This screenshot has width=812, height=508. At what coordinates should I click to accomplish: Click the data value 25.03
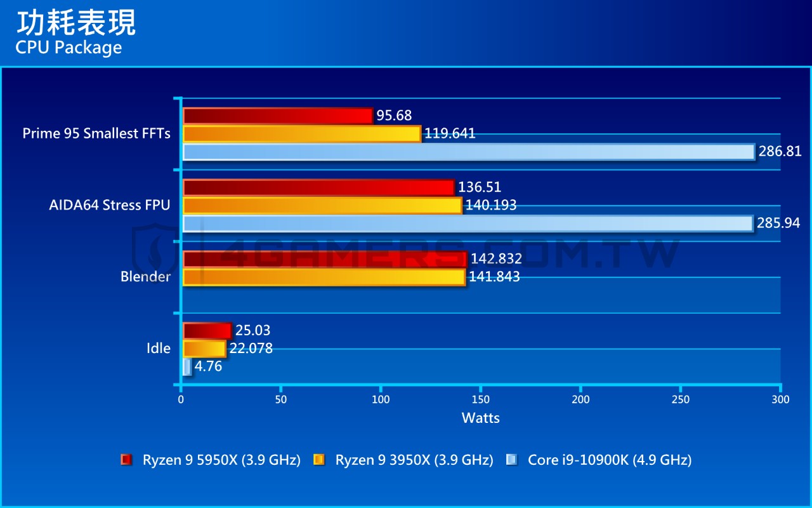click(253, 330)
